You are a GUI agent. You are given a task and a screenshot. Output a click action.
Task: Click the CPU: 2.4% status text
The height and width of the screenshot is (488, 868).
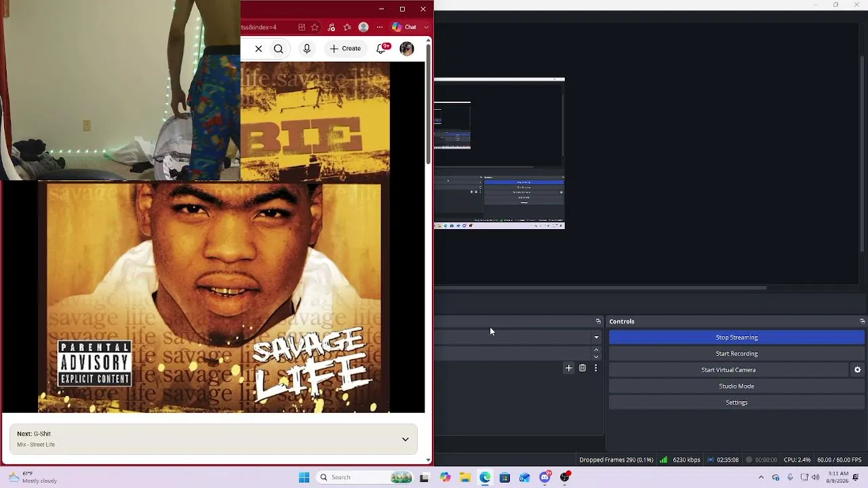click(x=797, y=460)
